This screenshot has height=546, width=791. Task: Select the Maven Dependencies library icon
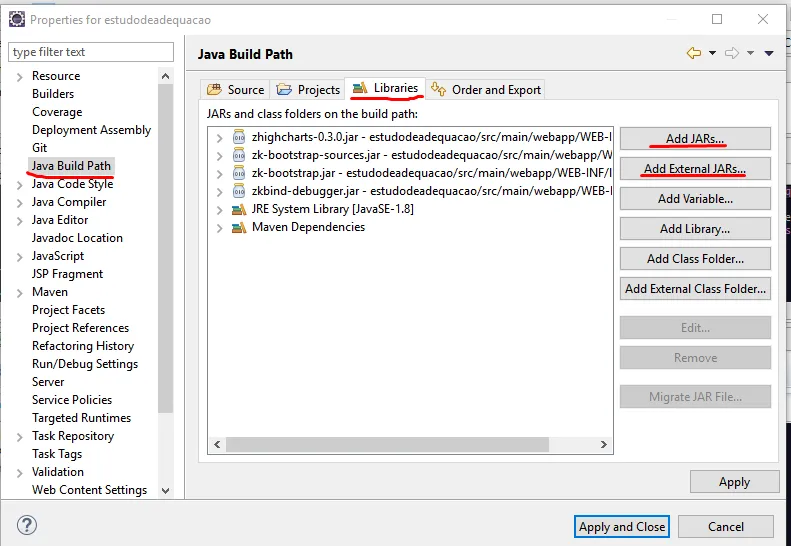(239, 228)
